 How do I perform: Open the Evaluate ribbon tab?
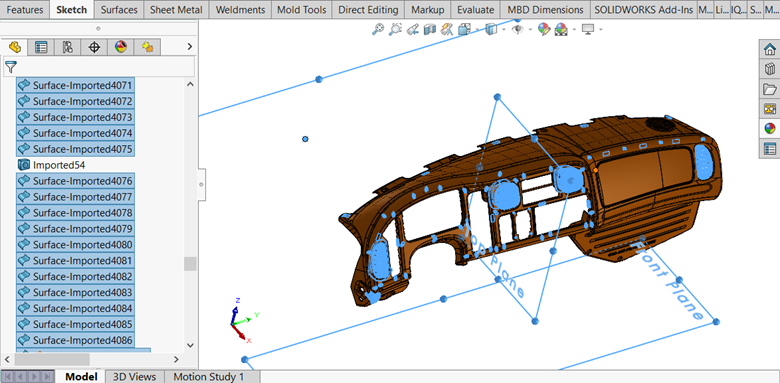pyautogui.click(x=476, y=9)
